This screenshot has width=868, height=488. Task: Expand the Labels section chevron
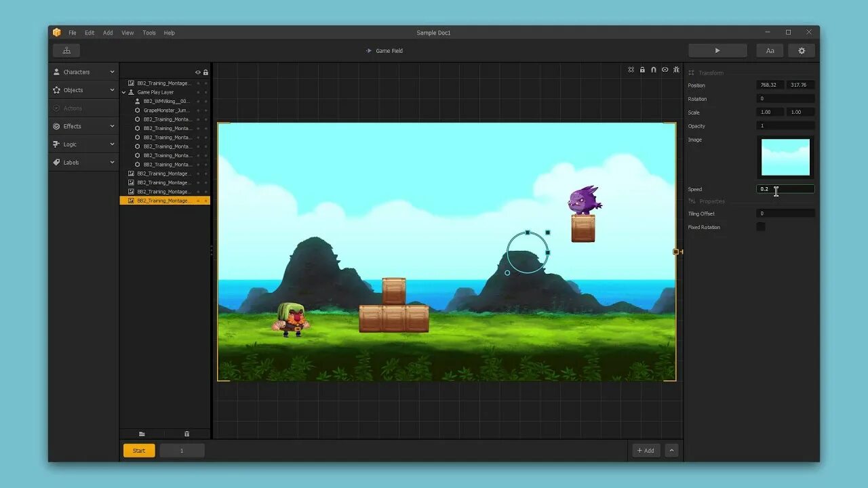tap(112, 163)
